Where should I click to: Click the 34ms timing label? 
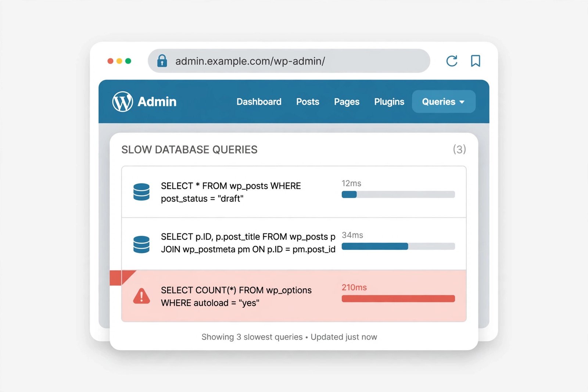[x=352, y=235]
